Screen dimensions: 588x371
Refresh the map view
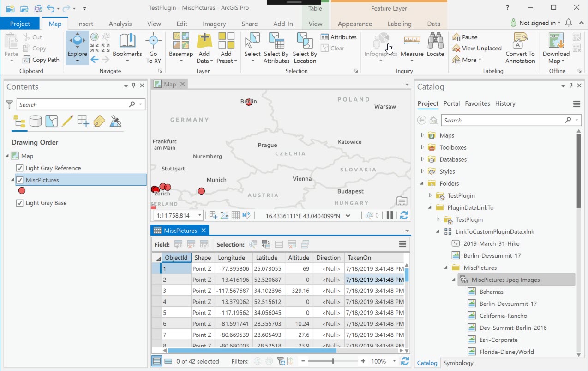(x=404, y=215)
